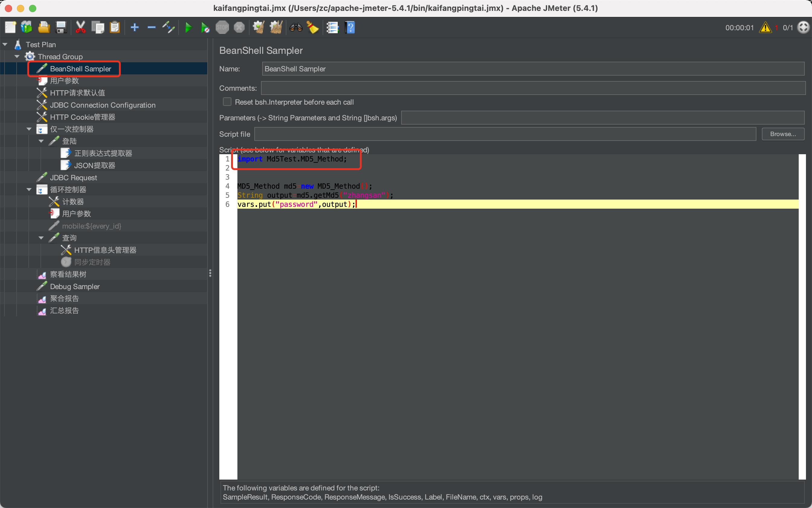
Task: Click the Shutdown threads icon
Action: pyautogui.click(x=239, y=27)
